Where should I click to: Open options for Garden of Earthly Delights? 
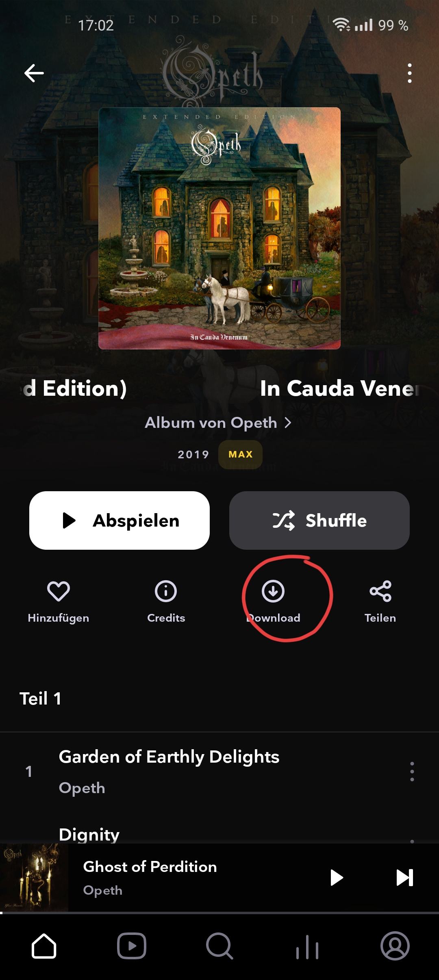412,772
